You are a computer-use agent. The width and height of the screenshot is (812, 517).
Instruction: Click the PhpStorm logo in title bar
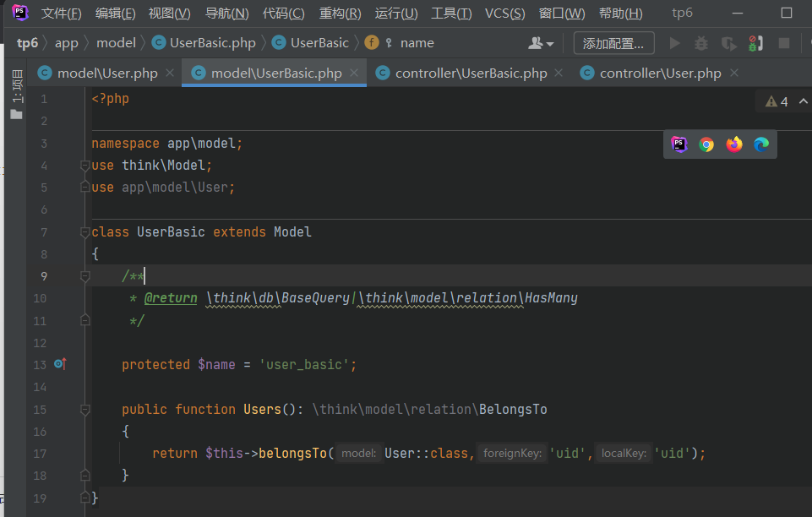click(19, 12)
